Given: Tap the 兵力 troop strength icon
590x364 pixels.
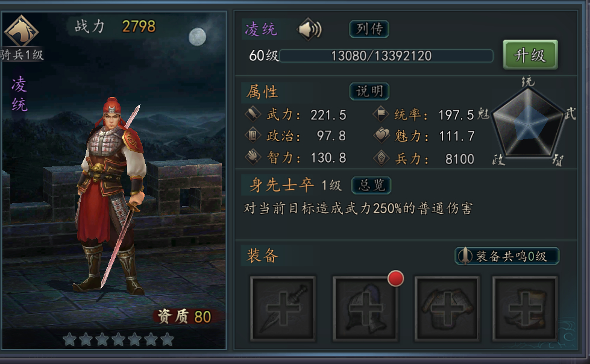Looking at the screenshot, I should (x=381, y=158).
